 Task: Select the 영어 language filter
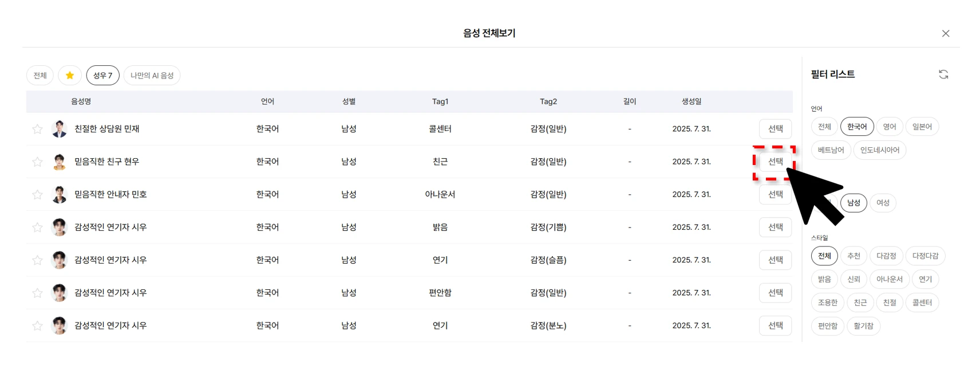coord(889,127)
